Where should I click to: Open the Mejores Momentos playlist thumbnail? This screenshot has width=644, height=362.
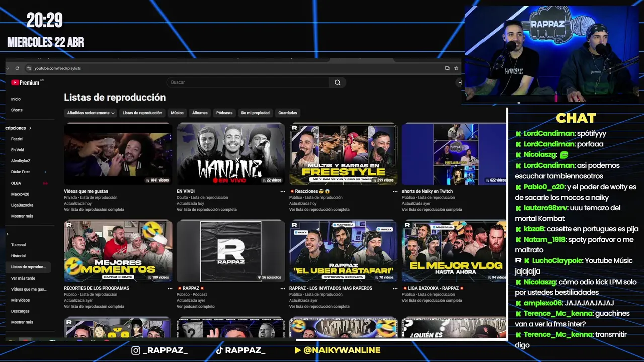click(118, 251)
